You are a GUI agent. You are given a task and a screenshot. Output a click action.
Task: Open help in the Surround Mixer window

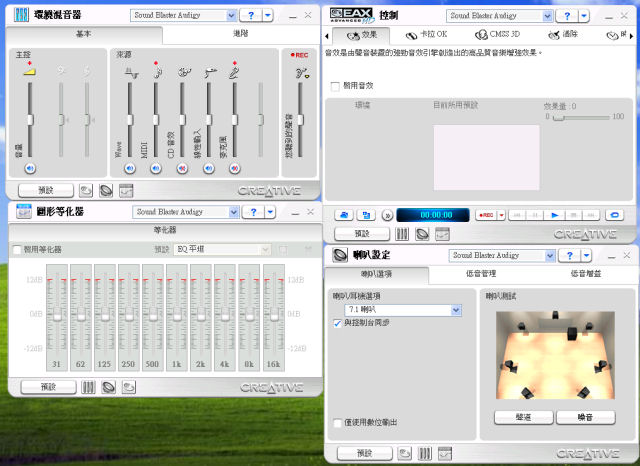coord(251,16)
